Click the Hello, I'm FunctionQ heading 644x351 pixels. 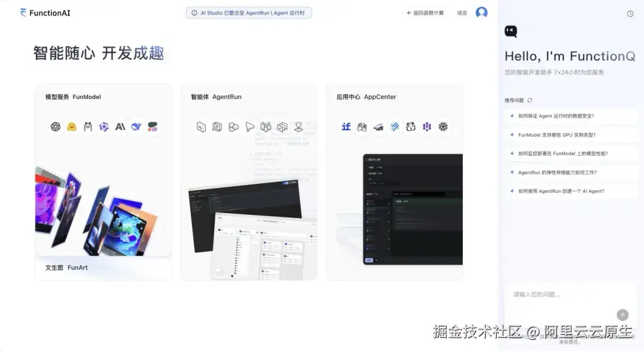[x=570, y=56]
